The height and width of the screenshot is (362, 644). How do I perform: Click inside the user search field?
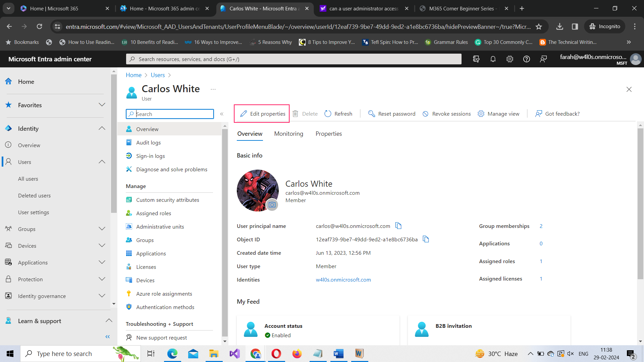pyautogui.click(x=170, y=114)
